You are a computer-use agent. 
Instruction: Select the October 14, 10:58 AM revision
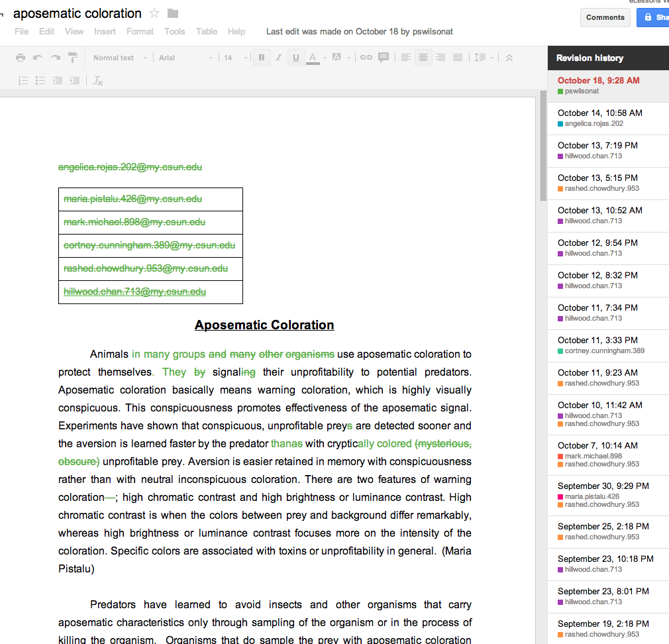coord(609,118)
